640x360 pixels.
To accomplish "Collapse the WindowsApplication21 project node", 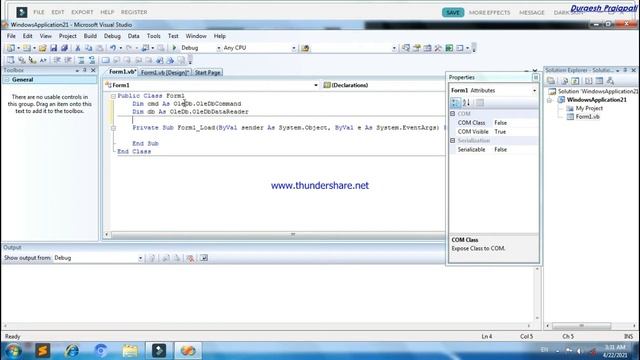I will [549, 100].
